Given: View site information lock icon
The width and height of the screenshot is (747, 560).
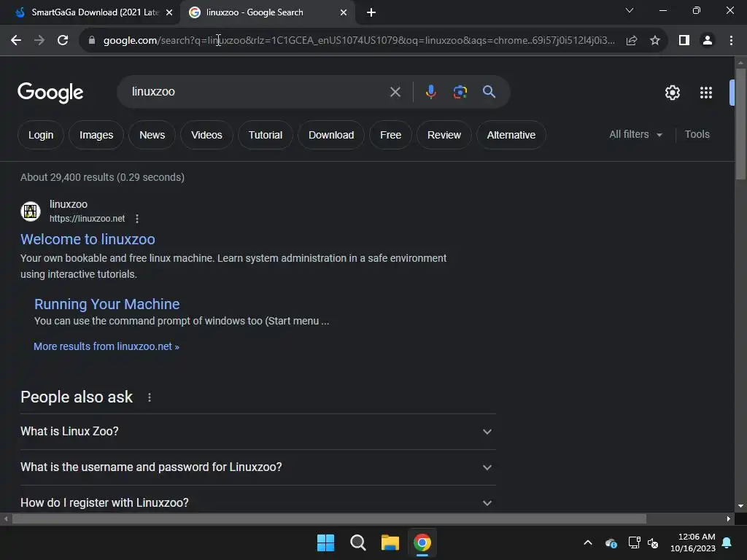Looking at the screenshot, I should [92, 41].
